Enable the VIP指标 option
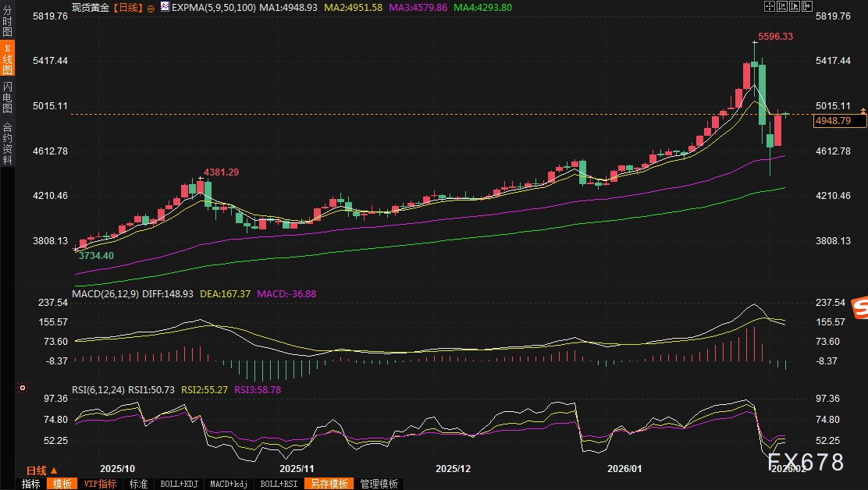Screen dimensions: 868x490 pyautogui.click(x=100, y=484)
